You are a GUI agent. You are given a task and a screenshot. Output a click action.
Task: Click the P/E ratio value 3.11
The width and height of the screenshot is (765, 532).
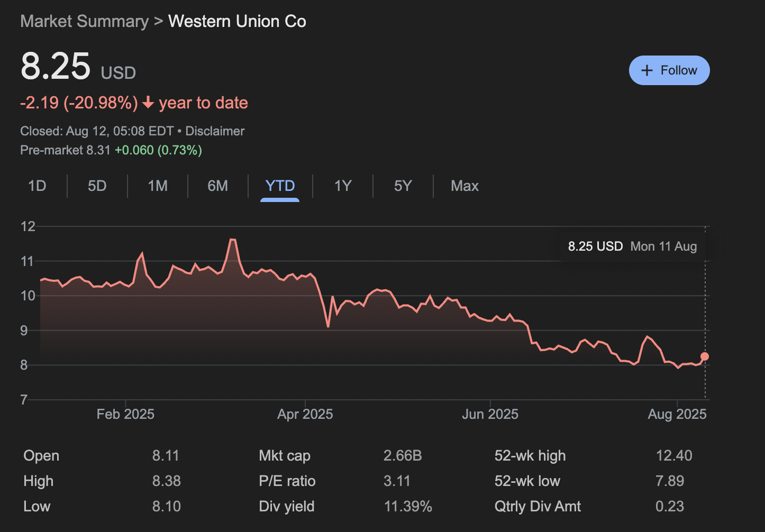point(397,481)
